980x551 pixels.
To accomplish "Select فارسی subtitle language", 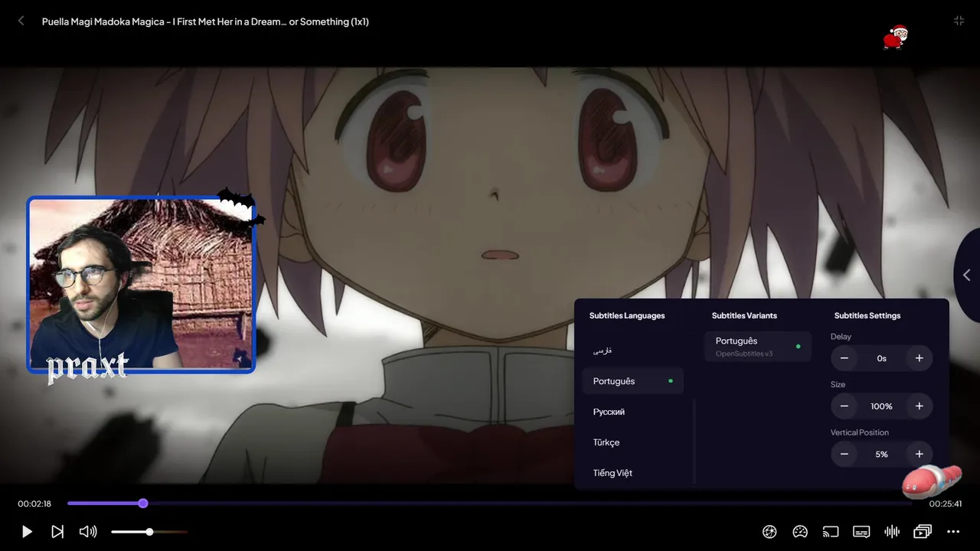I will tap(632, 350).
